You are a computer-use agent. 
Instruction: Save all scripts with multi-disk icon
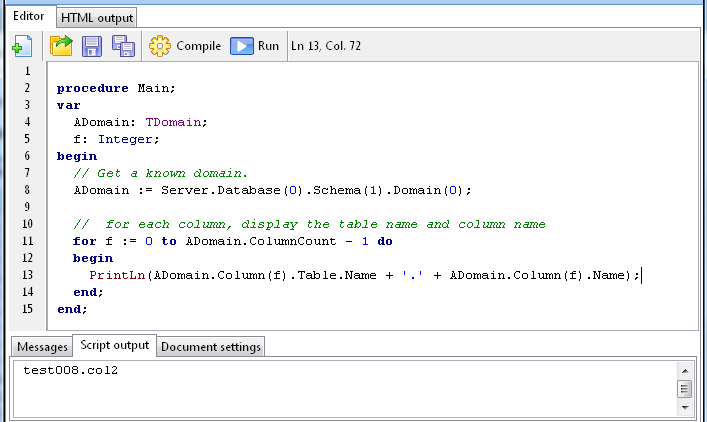click(123, 46)
